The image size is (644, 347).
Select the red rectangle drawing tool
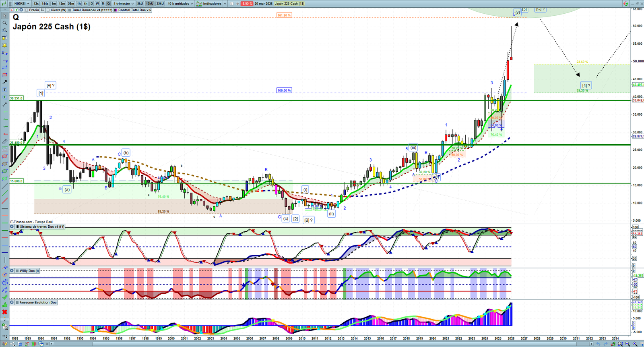(4, 75)
